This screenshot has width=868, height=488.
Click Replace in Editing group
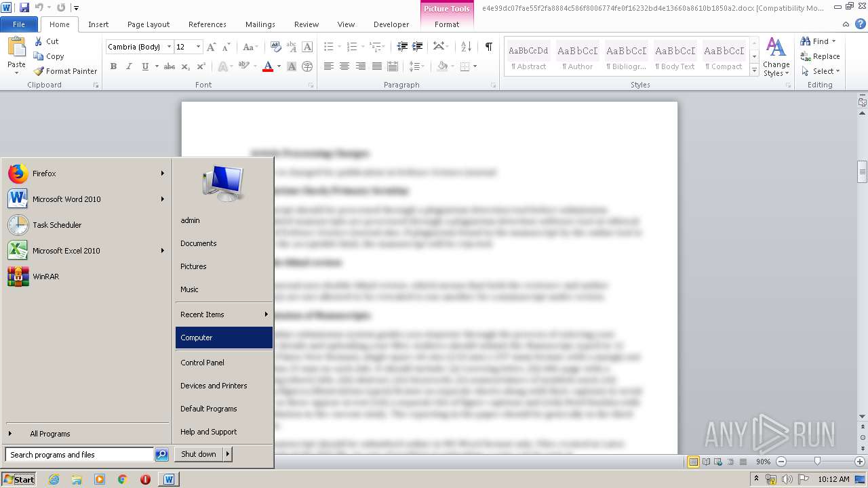coord(821,56)
